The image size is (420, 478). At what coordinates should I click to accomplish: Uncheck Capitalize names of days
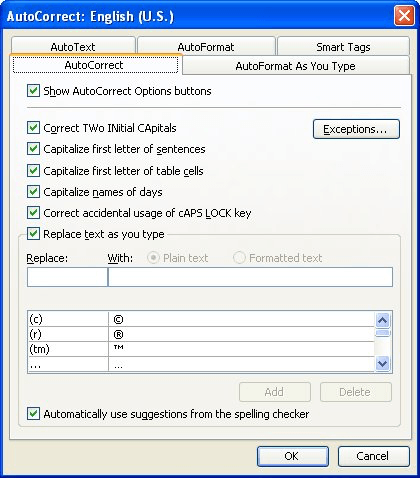[x=33, y=192]
